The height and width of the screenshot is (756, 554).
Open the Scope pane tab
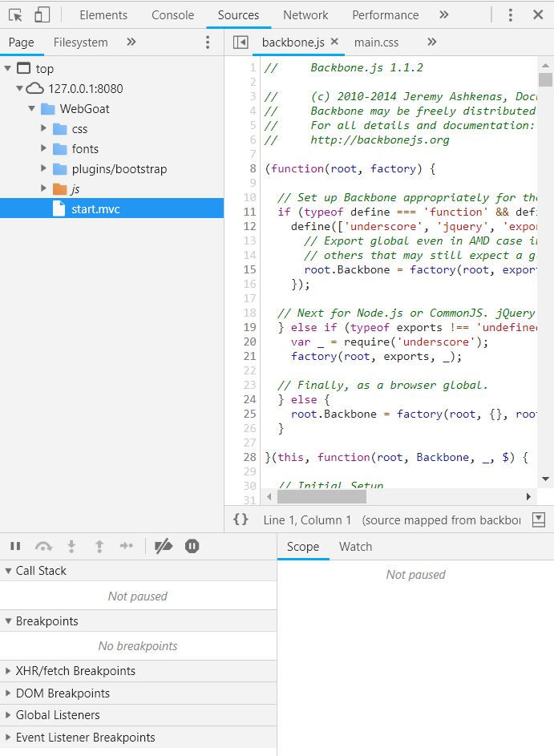coord(303,546)
